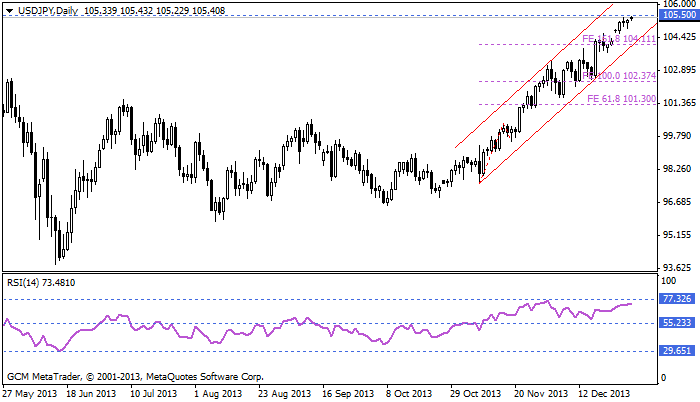Click the 16 Sep 2013 date label
700x402 pixels.
(x=348, y=394)
